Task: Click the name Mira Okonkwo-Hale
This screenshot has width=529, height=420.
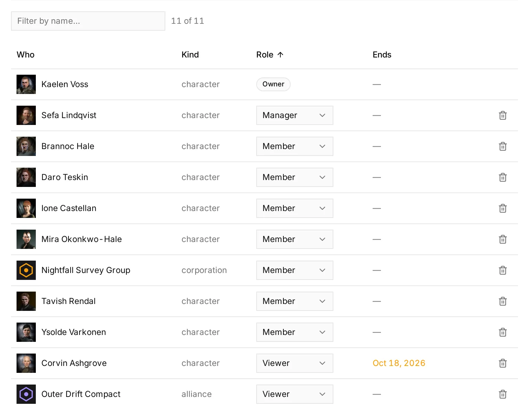Action: pos(82,239)
